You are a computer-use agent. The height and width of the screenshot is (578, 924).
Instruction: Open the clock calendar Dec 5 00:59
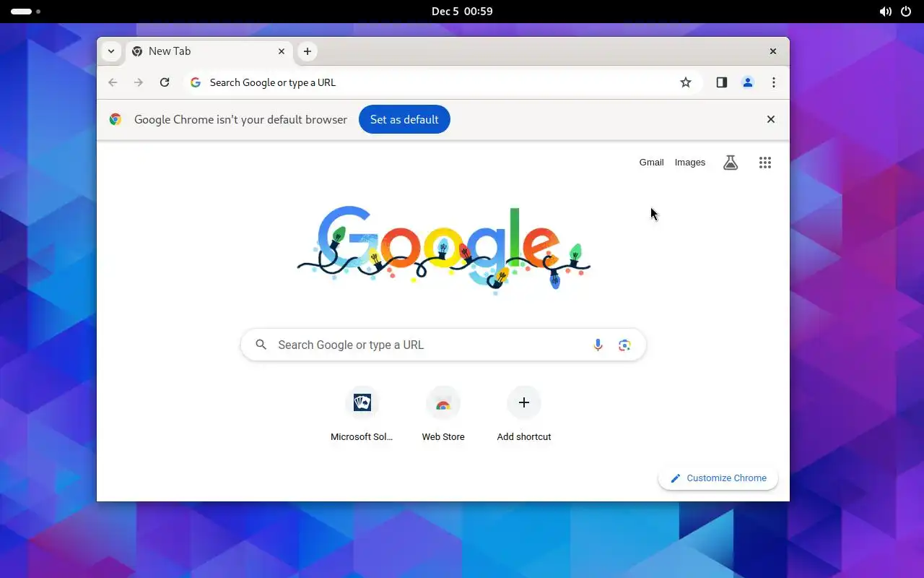coord(462,12)
